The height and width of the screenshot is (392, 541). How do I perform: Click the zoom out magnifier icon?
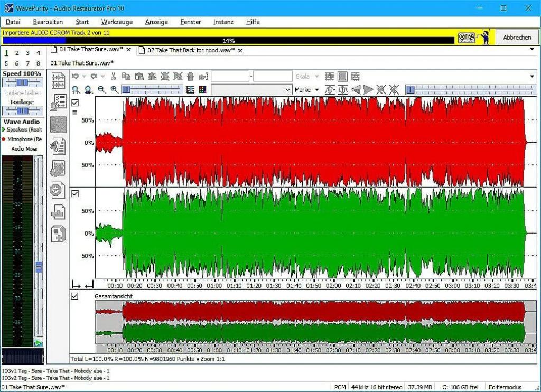point(101,90)
